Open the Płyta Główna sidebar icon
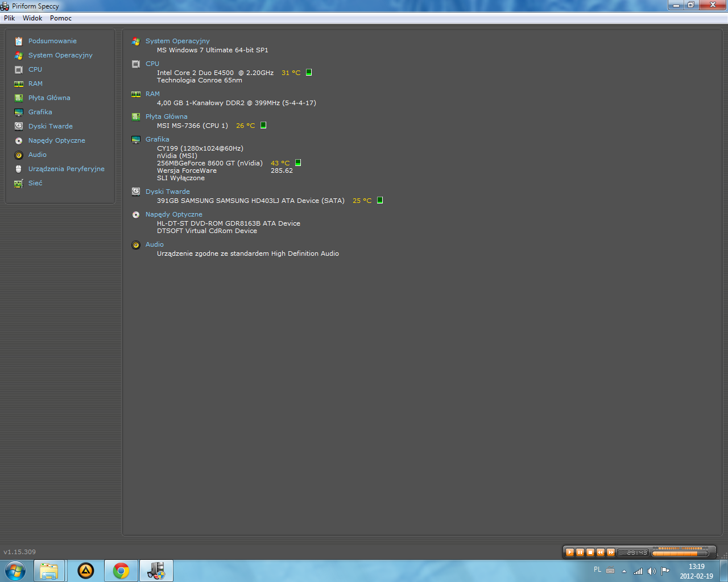 click(x=19, y=98)
